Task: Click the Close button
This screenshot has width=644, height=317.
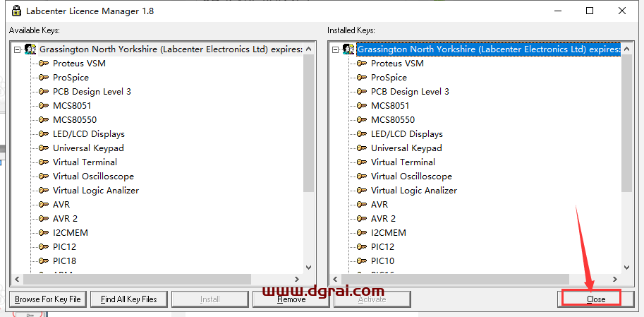Action: pos(596,299)
